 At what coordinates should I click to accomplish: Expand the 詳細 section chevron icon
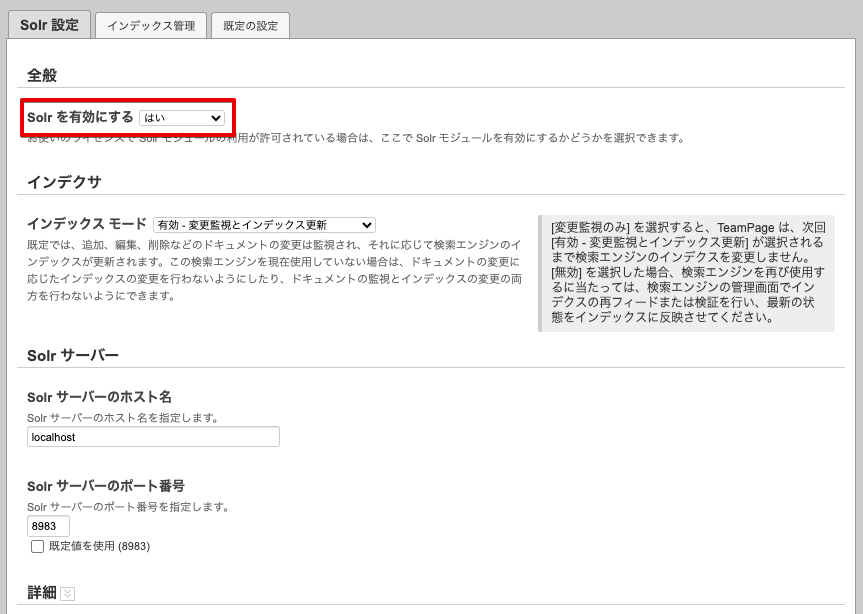(67, 594)
